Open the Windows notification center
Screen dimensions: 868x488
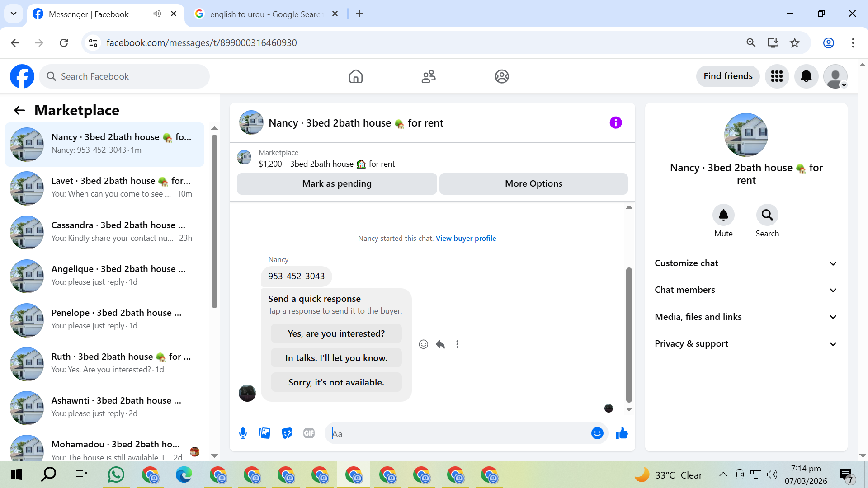(846, 475)
